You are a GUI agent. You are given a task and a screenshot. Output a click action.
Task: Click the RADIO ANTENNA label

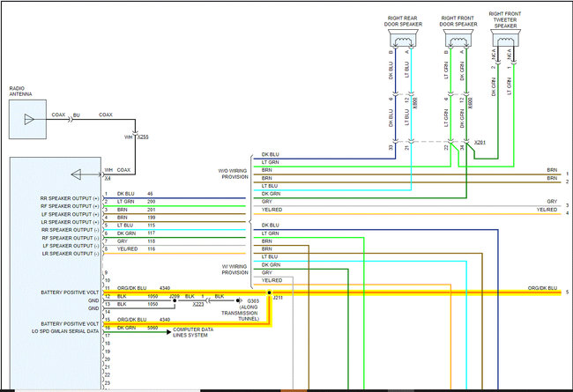[20, 92]
